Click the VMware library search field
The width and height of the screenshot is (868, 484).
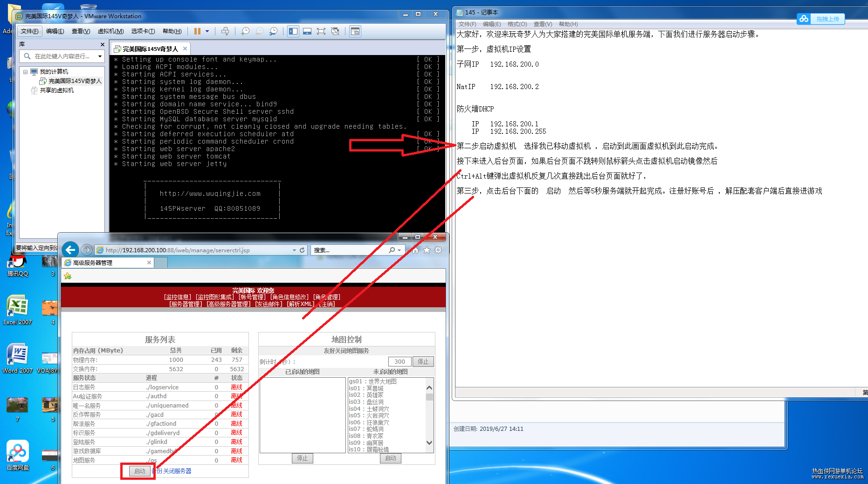(x=62, y=56)
